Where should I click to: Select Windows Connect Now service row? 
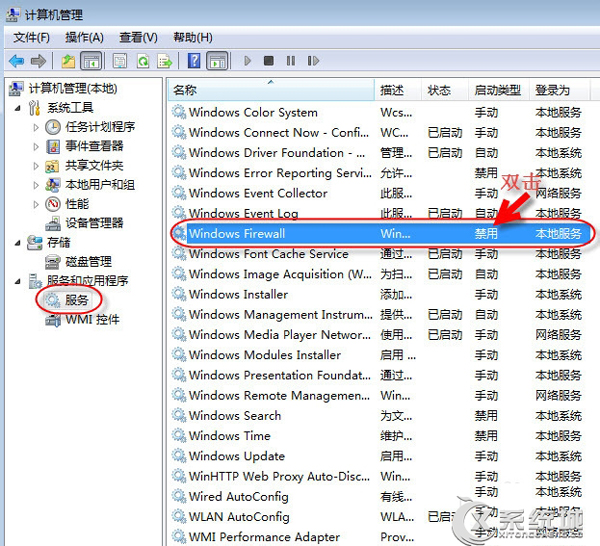pos(381,133)
